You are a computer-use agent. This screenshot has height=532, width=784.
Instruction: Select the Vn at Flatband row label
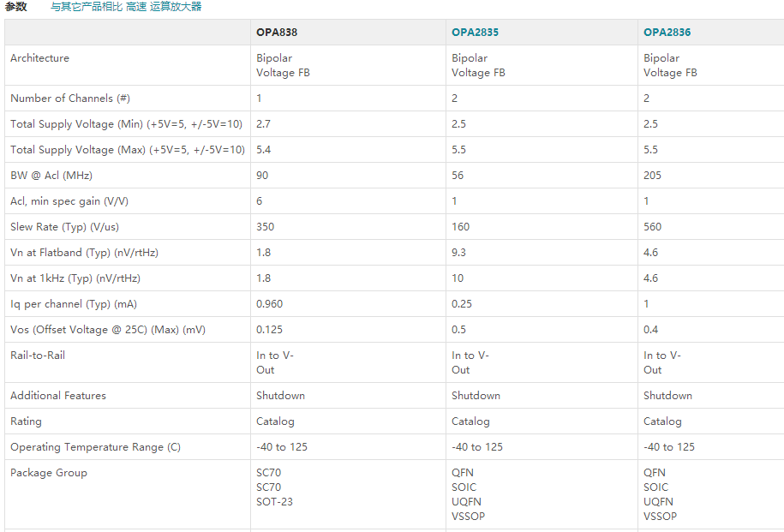84,253
